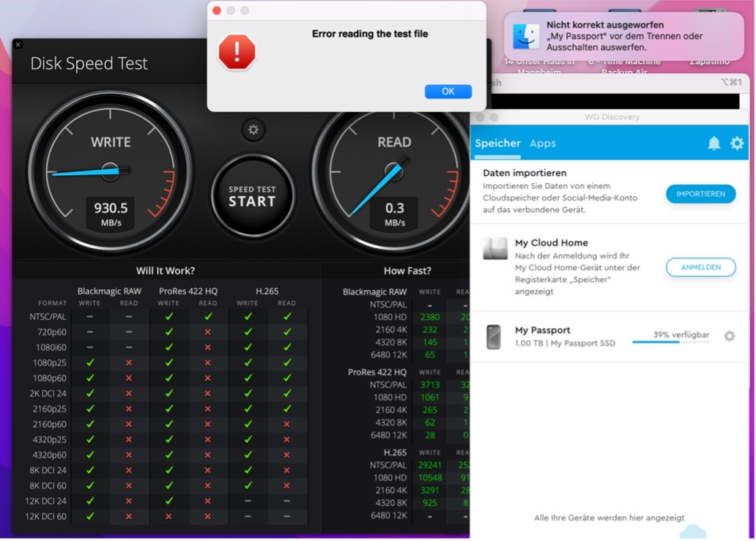This screenshot has height=541, width=756.
Task: Start the speed test
Action: tap(253, 195)
